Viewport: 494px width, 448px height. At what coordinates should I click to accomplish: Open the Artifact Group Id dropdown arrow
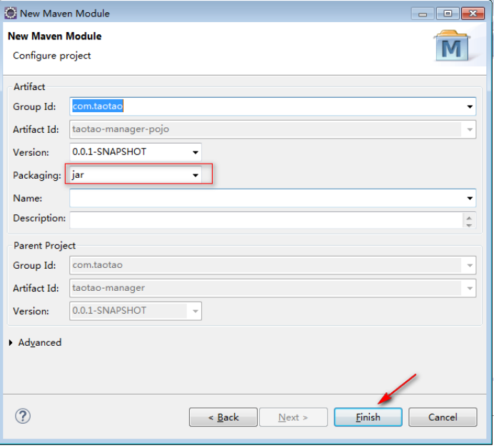pos(470,106)
